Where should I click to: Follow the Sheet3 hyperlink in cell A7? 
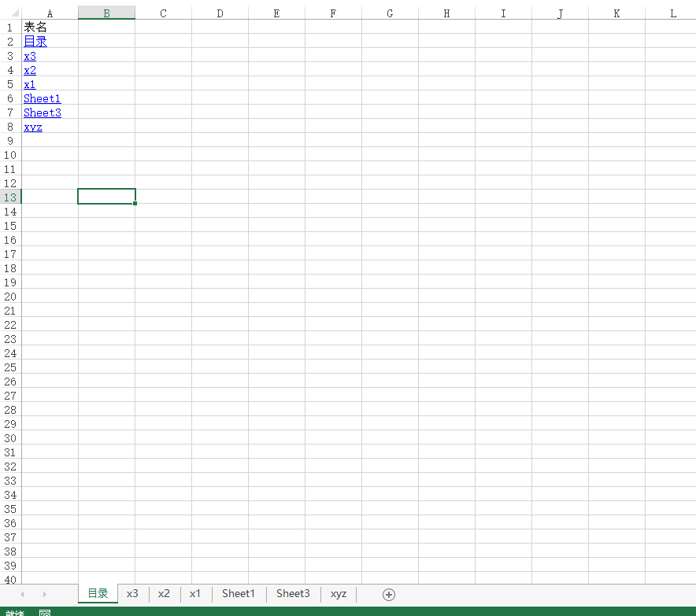[43, 113]
